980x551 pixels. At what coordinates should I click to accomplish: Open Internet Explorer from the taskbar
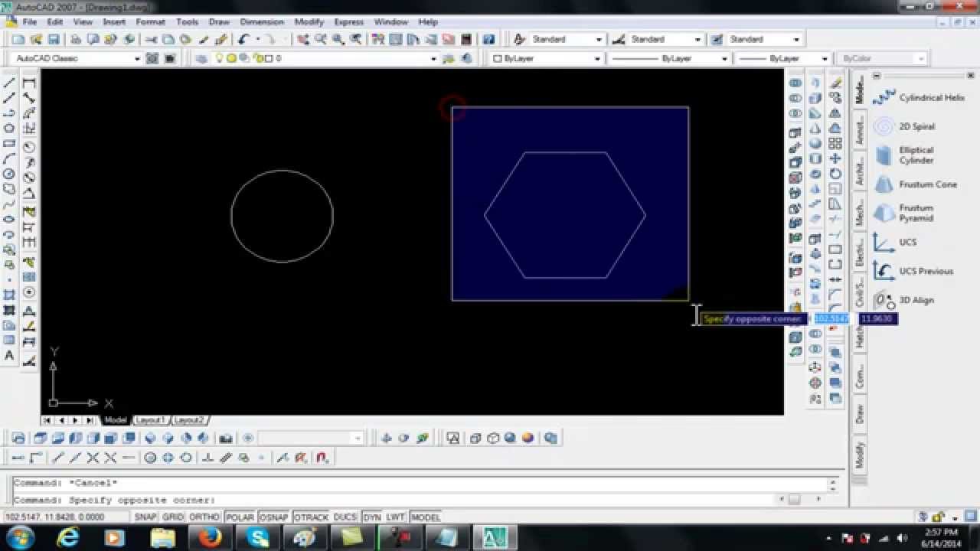click(x=67, y=538)
